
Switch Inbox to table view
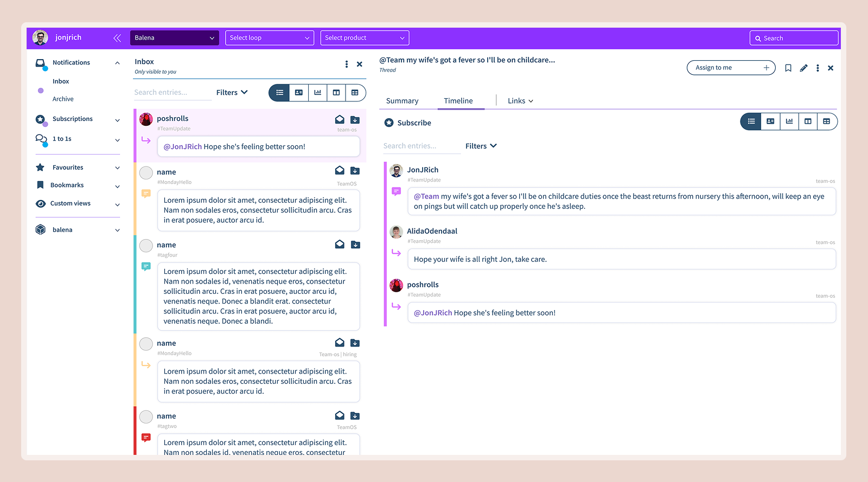[x=355, y=93]
